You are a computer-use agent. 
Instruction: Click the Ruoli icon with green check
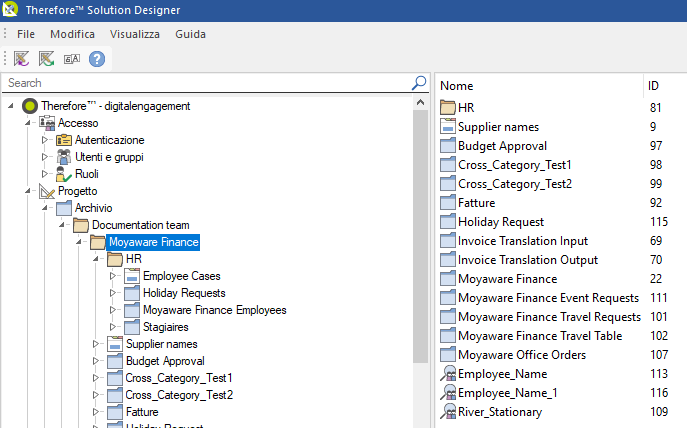(64, 174)
